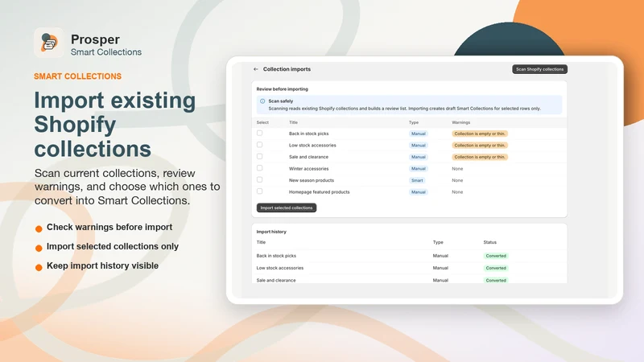Click the SMART COLLECTIONS orange label
The width and height of the screenshot is (644, 362).
pyautogui.click(x=77, y=76)
